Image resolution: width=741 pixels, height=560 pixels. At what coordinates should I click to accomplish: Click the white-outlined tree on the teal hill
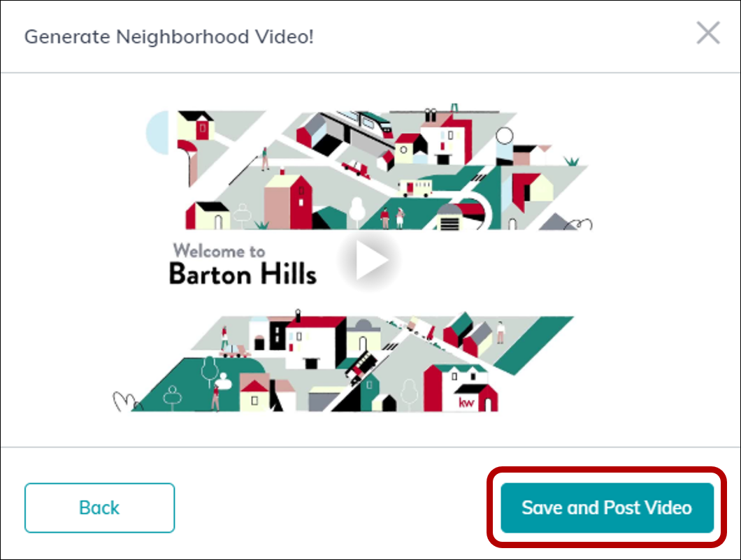[x=209, y=371]
